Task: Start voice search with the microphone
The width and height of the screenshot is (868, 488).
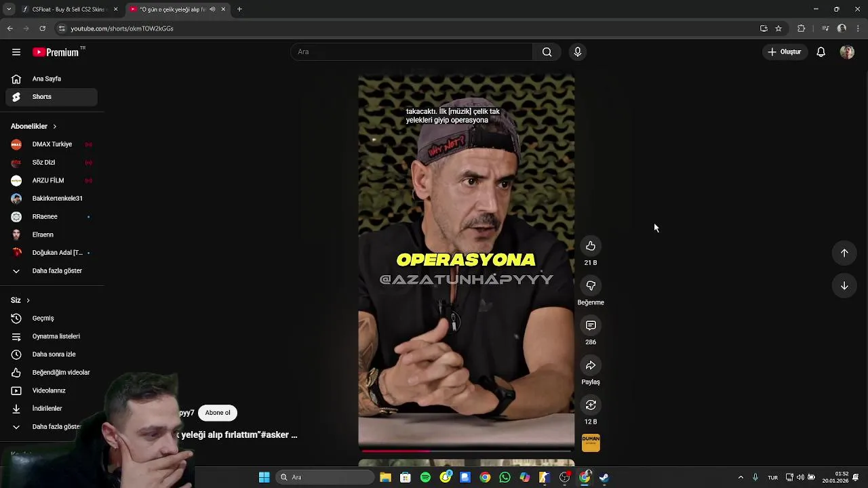Action: click(578, 52)
